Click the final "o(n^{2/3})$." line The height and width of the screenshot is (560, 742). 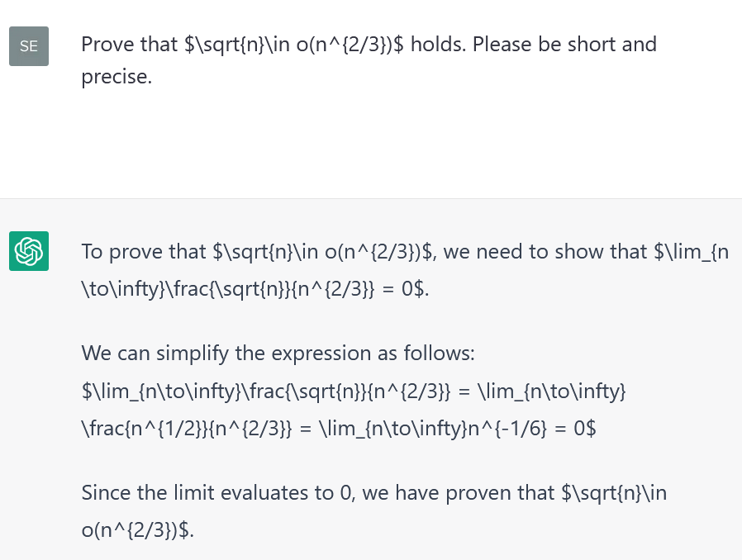pos(137,529)
